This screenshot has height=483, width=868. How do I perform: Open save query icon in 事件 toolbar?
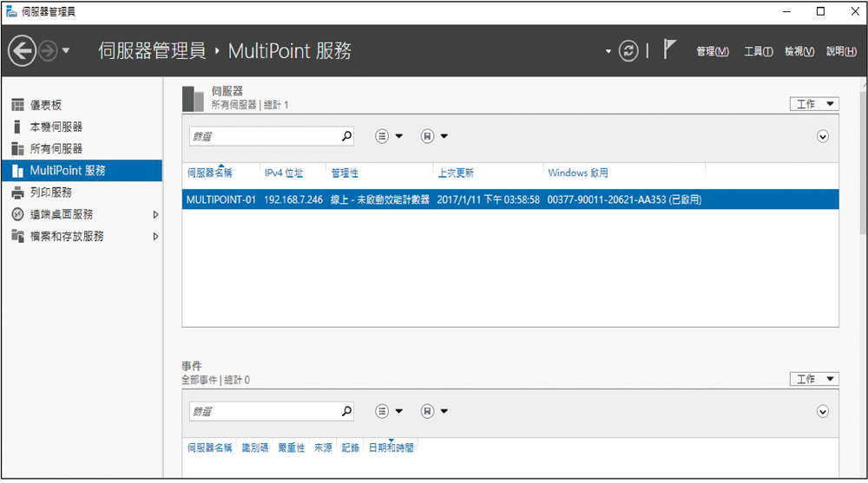(x=427, y=411)
